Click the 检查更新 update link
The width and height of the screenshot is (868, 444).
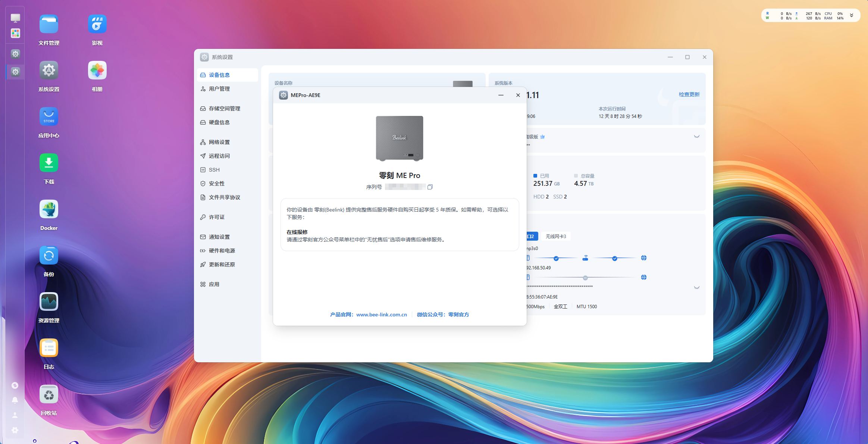coord(689,94)
